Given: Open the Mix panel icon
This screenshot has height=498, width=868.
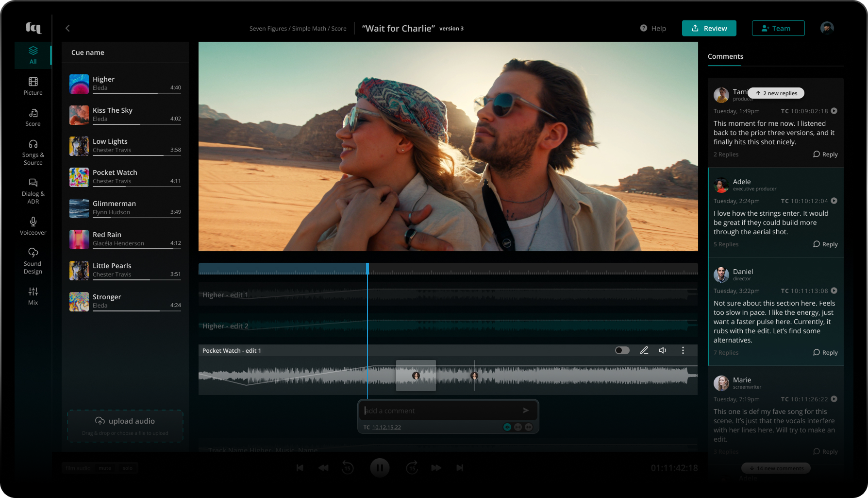Looking at the screenshot, I should point(33,295).
